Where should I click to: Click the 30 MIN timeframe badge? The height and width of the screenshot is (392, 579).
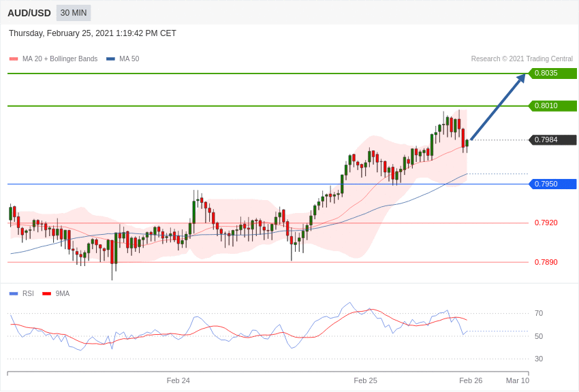74,13
